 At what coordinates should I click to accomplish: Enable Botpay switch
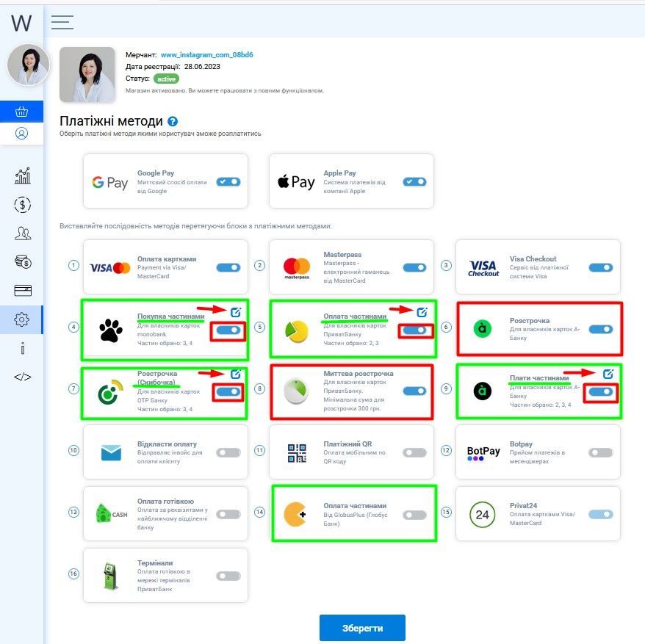pos(601,453)
